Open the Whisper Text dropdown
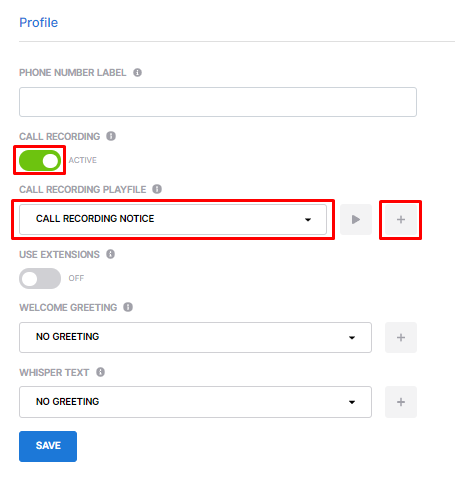Image resolution: width=455 pixels, height=482 pixels. pos(195,402)
